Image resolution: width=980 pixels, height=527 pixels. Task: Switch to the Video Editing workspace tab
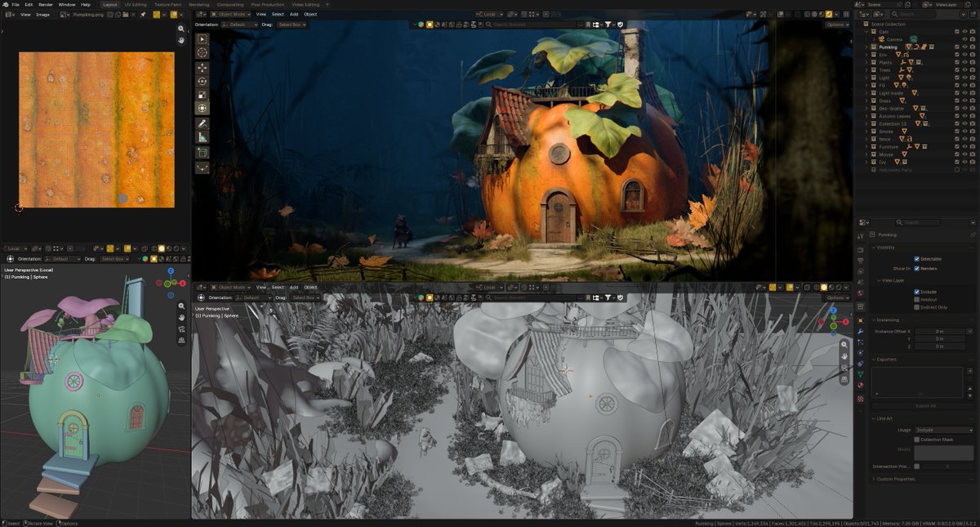tap(306, 4)
